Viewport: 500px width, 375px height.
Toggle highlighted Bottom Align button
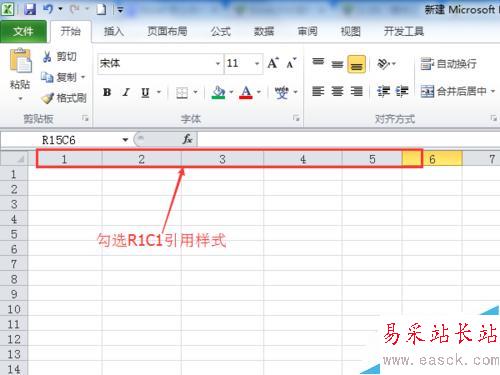(x=356, y=64)
